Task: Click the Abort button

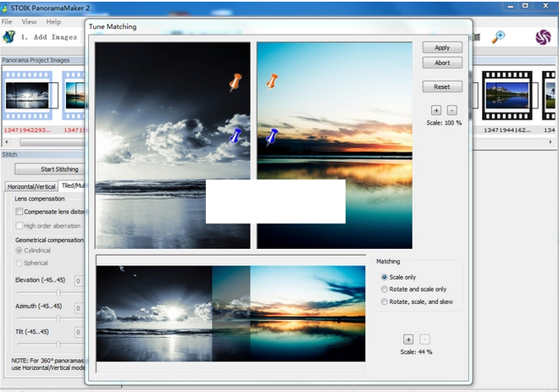Action: [x=442, y=63]
